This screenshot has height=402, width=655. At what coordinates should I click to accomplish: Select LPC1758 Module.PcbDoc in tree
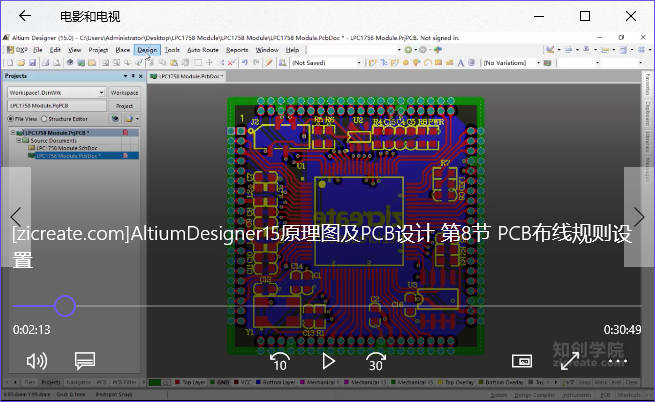(69, 156)
